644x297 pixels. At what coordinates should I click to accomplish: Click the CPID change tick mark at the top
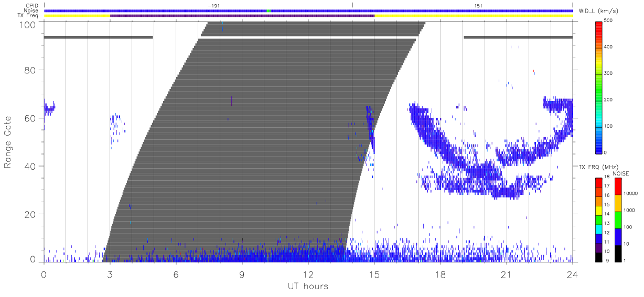(352, 5)
